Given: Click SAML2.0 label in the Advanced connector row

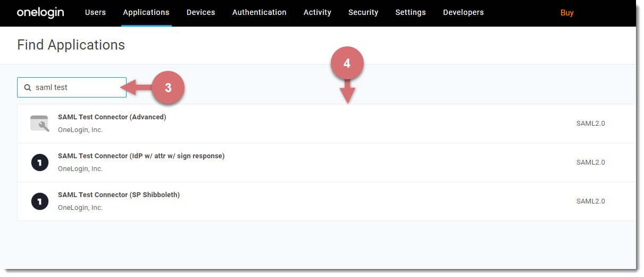Looking at the screenshot, I should click(x=591, y=123).
